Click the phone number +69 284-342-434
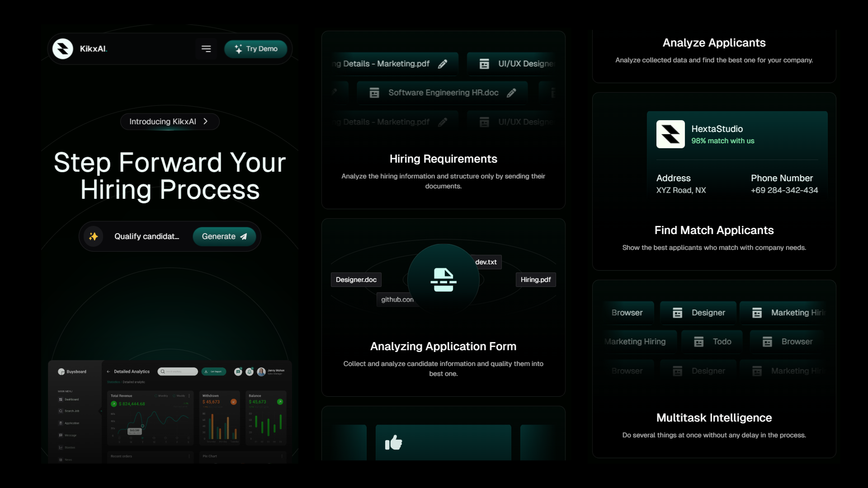The height and width of the screenshot is (488, 868). (784, 190)
